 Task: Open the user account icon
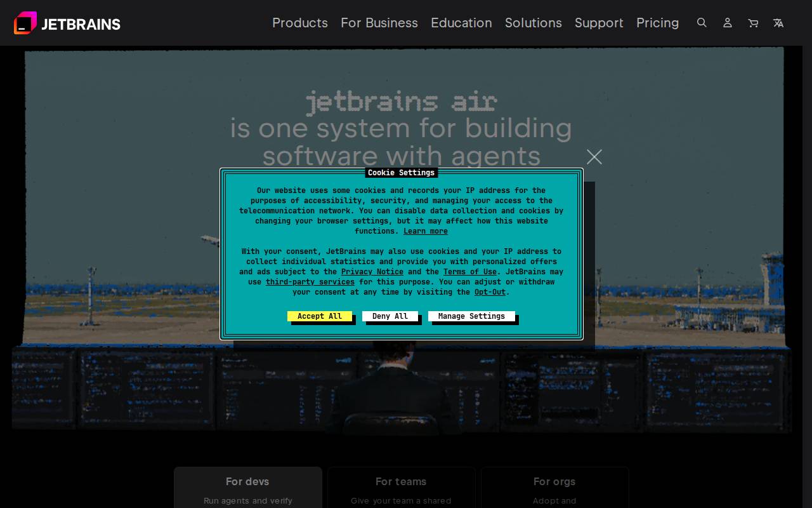click(728, 23)
